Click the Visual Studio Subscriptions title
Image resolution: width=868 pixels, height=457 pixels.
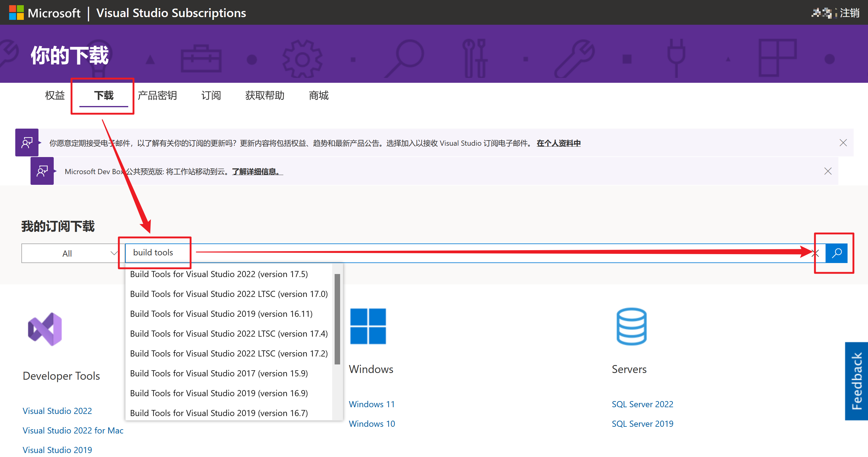(171, 13)
